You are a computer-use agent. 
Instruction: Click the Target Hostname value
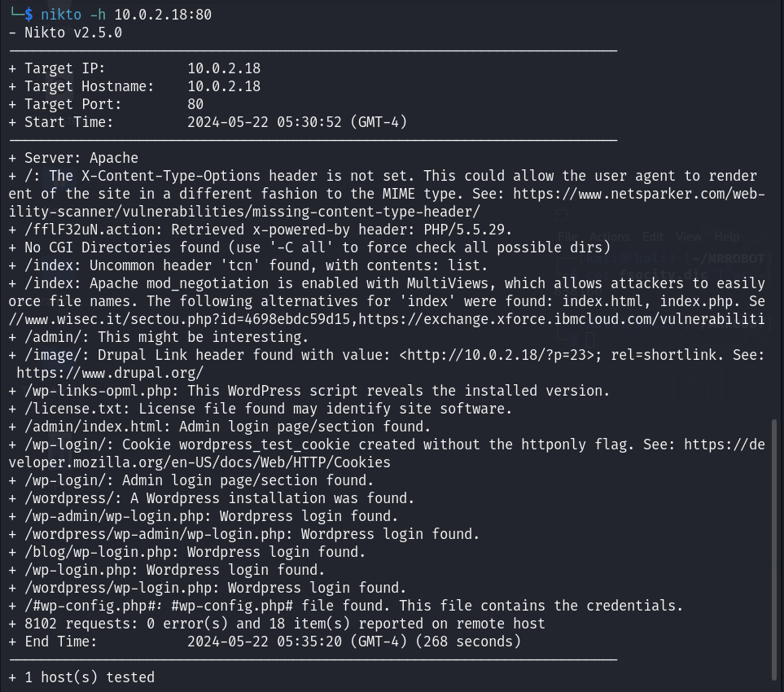tap(224, 86)
